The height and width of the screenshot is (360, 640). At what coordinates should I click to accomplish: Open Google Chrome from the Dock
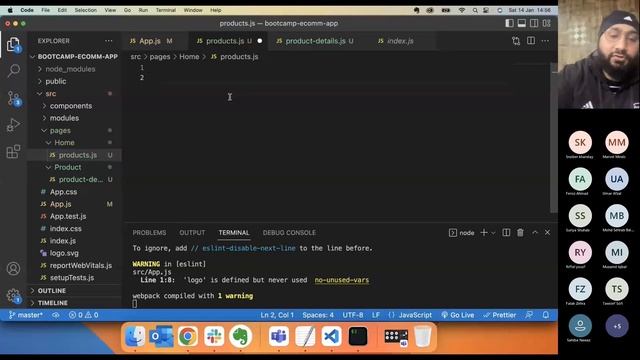188,336
